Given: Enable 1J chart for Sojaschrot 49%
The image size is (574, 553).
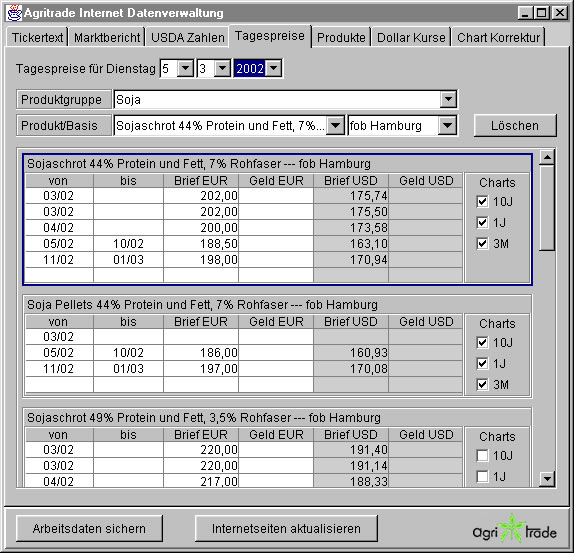Looking at the screenshot, I should [482, 477].
